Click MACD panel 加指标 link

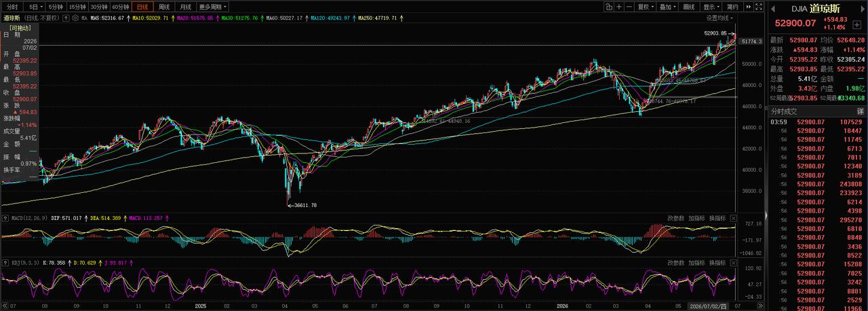(x=697, y=218)
